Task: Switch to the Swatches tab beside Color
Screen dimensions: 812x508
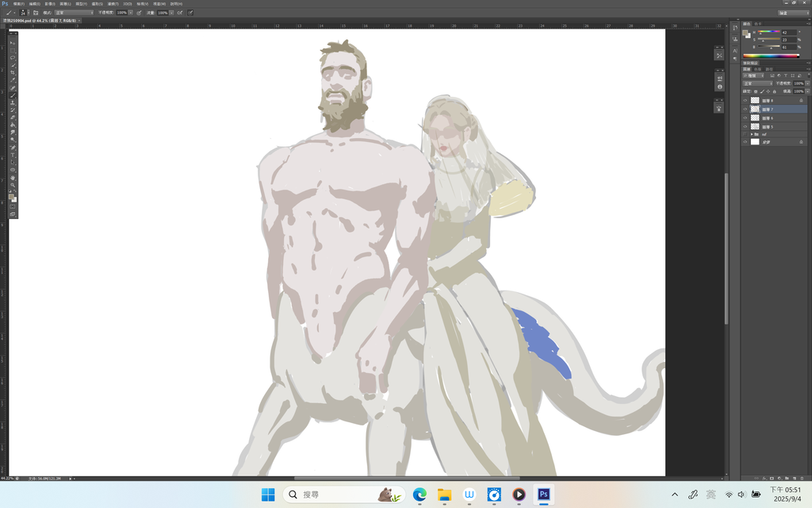Action: click(x=758, y=24)
